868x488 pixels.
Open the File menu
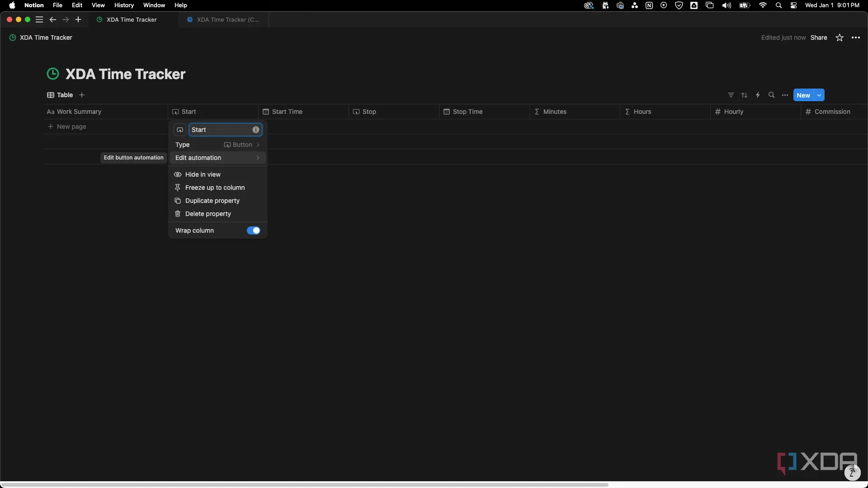tap(57, 5)
